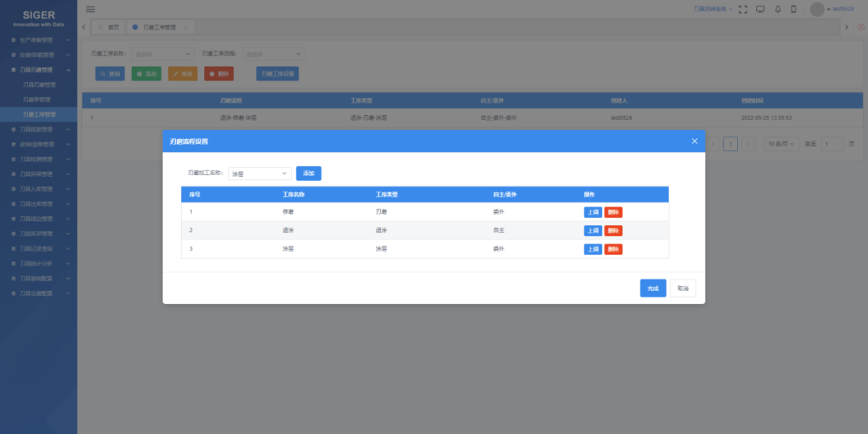
Task: Click 上调 for row 2 退涂
Action: click(x=592, y=231)
